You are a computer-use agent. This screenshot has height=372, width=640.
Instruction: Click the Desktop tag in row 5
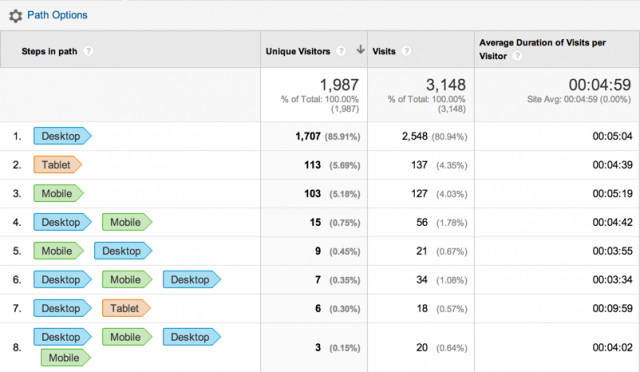[x=123, y=251]
